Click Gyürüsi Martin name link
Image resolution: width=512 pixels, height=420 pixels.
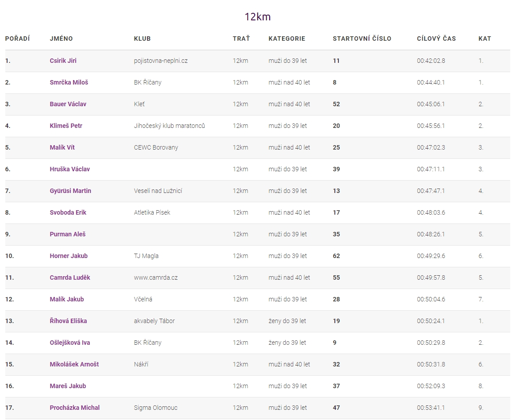(70, 191)
